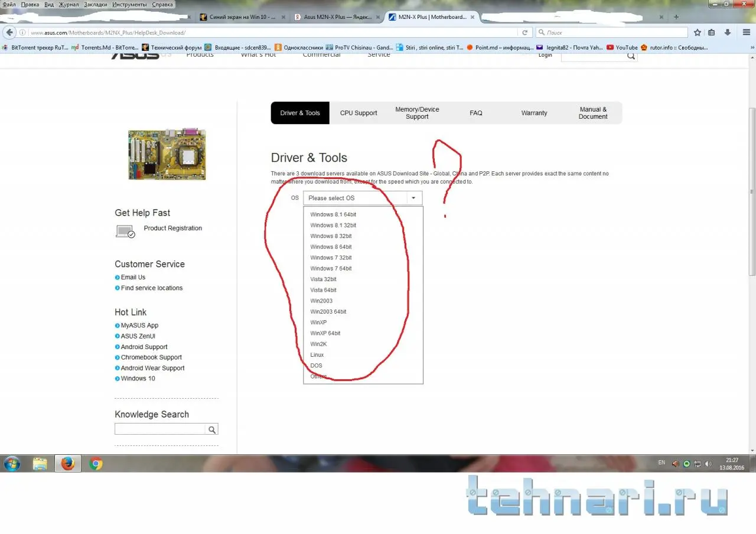Launch Google Chrome from the taskbar
756x534 pixels.
tap(96, 464)
